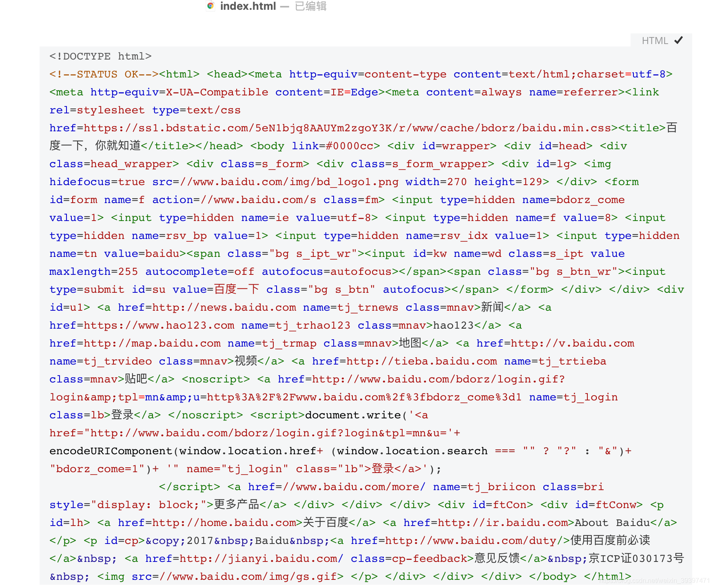Open the 已编辑 edited status label

coord(311,6)
